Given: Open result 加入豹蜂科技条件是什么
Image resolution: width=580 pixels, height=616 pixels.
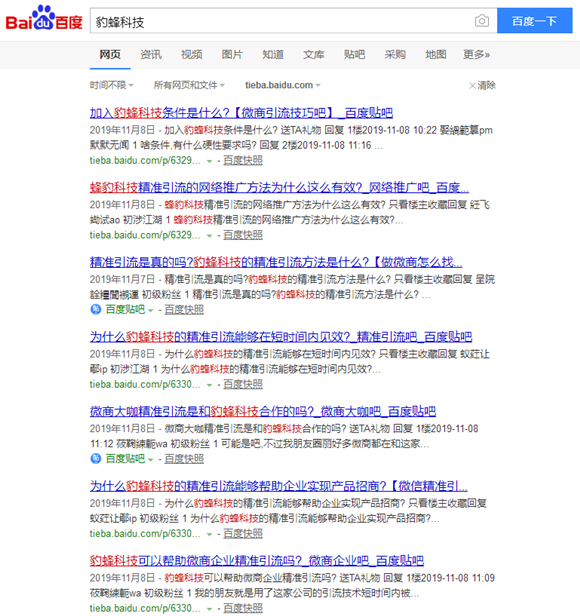Looking at the screenshot, I should click(241, 113).
